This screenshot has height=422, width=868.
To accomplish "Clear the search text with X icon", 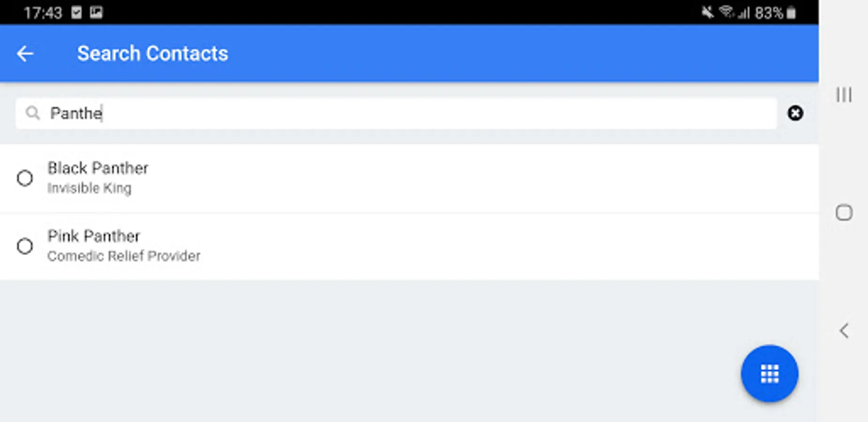I will [795, 113].
